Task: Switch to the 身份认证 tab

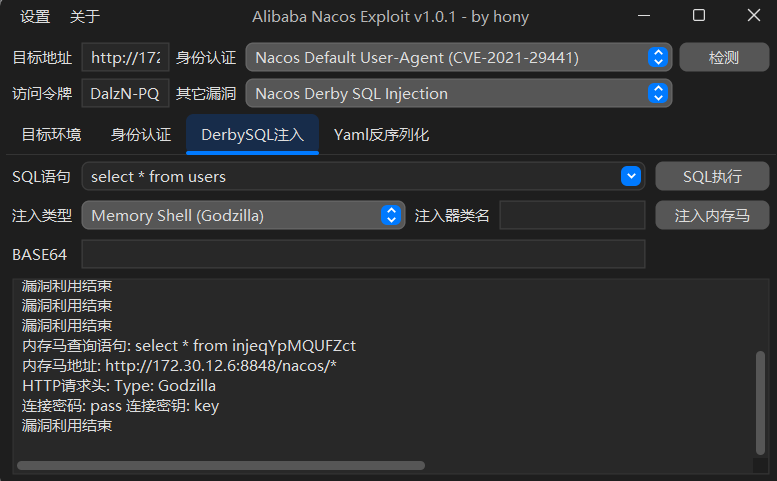Action: (141, 135)
